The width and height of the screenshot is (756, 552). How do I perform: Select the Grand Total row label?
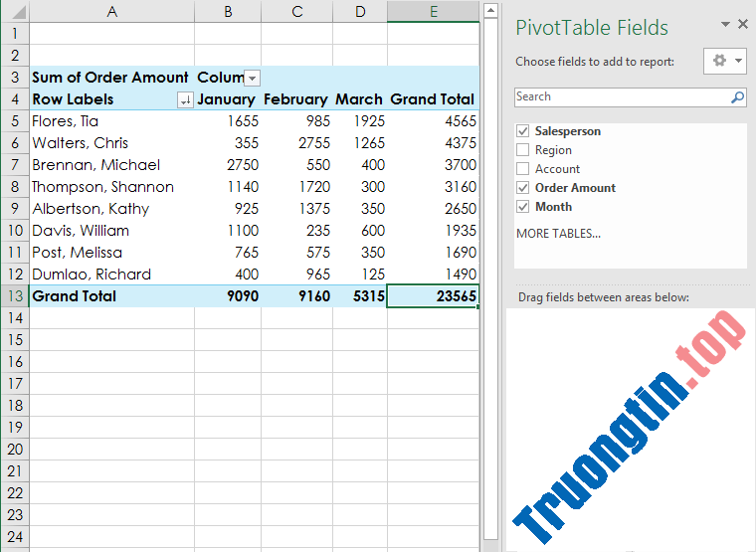click(111, 296)
